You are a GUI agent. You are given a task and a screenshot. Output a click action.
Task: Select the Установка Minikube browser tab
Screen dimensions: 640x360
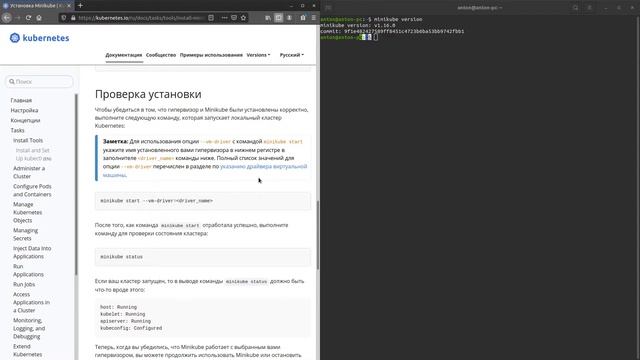pos(37,6)
